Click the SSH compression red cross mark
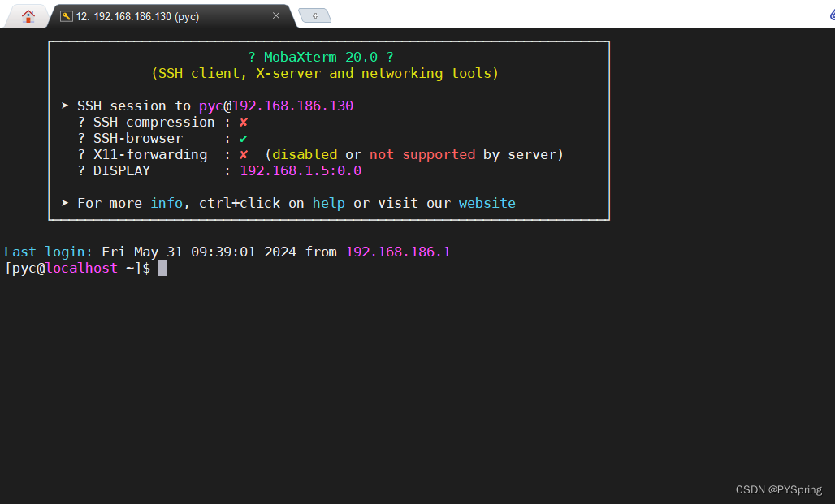This screenshot has width=835, height=504. point(244,123)
